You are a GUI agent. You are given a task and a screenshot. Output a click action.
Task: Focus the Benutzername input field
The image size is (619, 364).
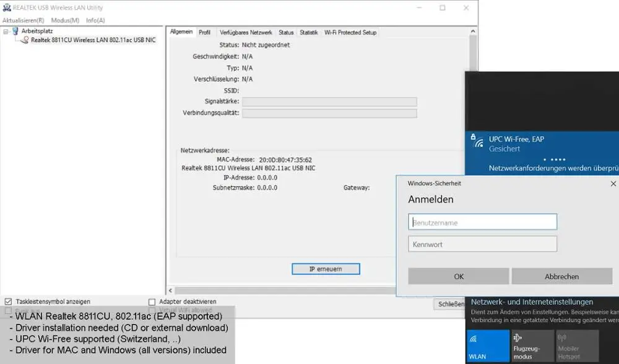click(482, 222)
